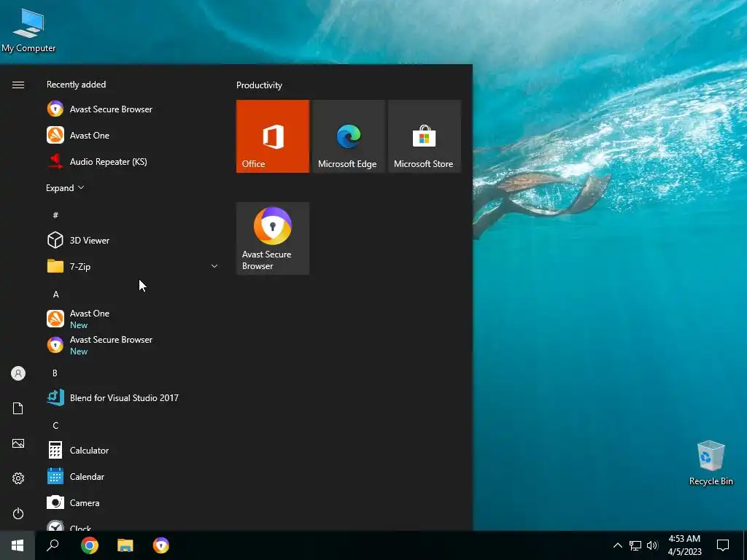Click the 7-Zip folder entry
Image resolution: width=747 pixels, height=560 pixels.
point(132,266)
